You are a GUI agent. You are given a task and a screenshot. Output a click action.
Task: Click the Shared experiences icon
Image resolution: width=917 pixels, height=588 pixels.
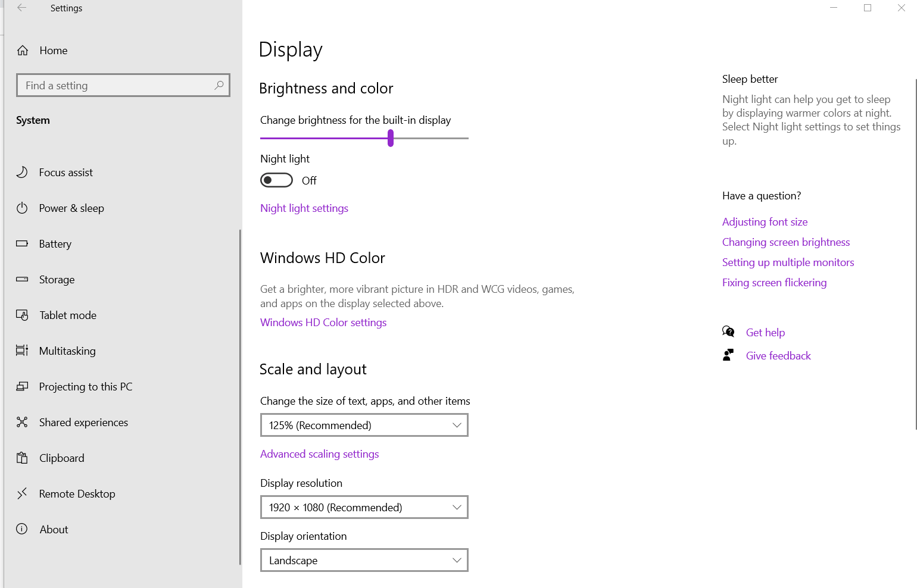pos(22,422)
